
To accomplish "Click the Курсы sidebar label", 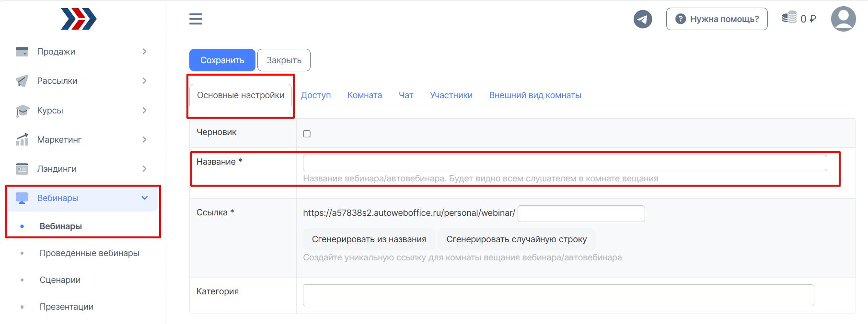I will click(x=50, y=111).
